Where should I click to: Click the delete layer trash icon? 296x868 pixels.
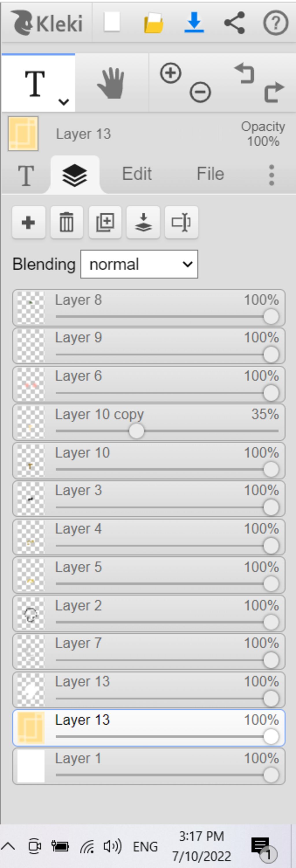point(66,222)
